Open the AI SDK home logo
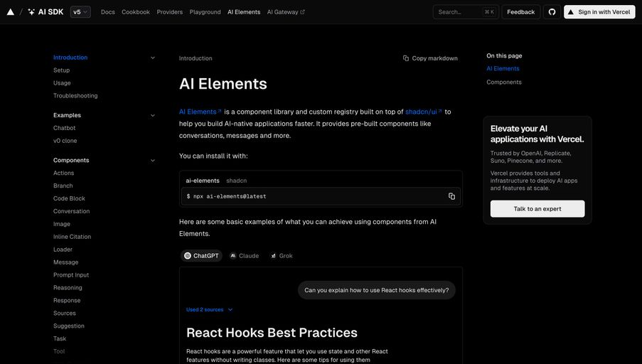The height and width of the screenshot is (364, 642). click(46, 12)
